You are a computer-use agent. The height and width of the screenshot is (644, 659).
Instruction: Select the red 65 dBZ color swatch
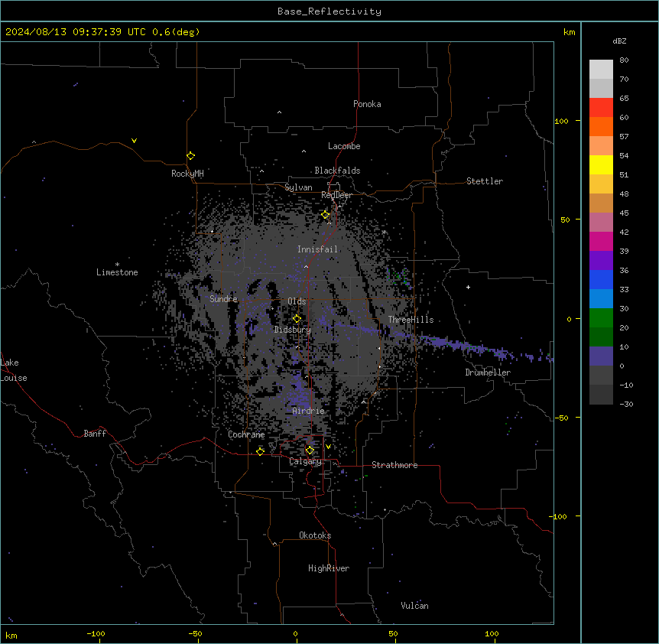tap(601, 107)
